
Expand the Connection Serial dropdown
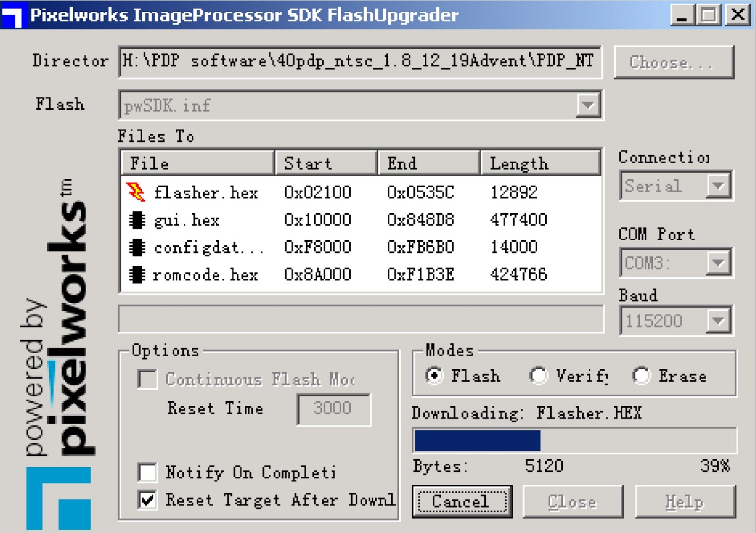click(x=718, y=185)
